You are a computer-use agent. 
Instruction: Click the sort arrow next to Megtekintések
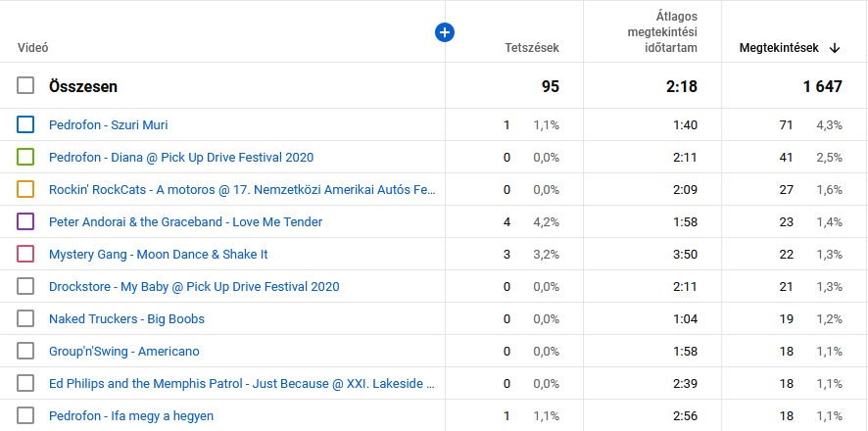[835, 47]
